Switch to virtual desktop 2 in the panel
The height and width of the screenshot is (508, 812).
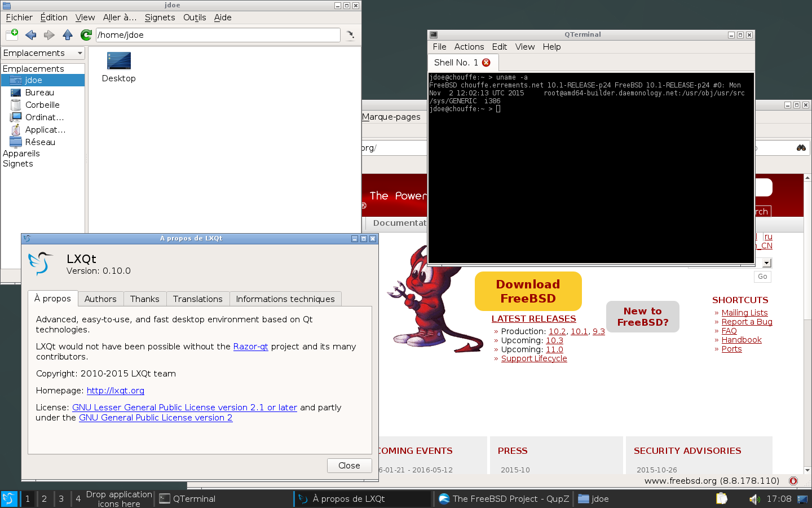(45, 499)
